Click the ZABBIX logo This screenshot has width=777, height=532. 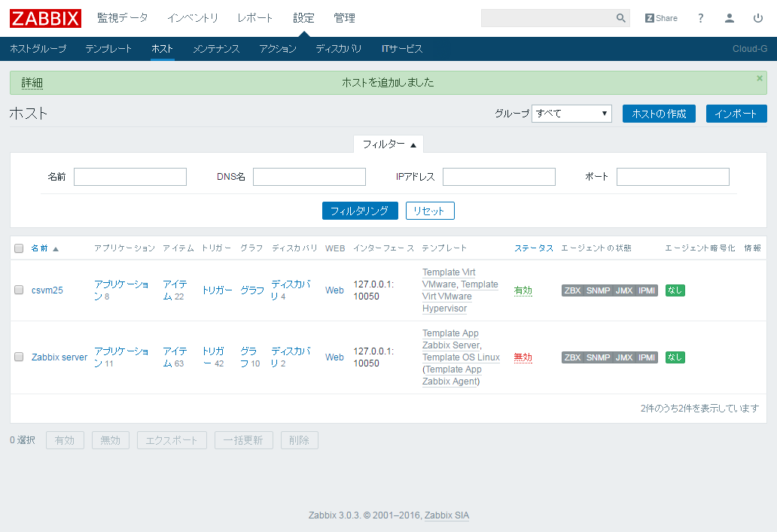point(44,18)
